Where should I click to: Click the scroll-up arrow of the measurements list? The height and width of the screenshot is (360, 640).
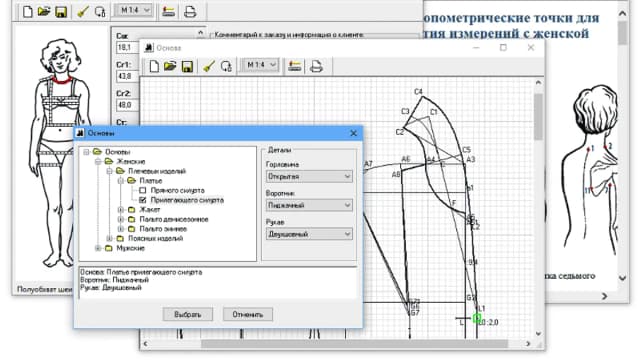[200, 33]
